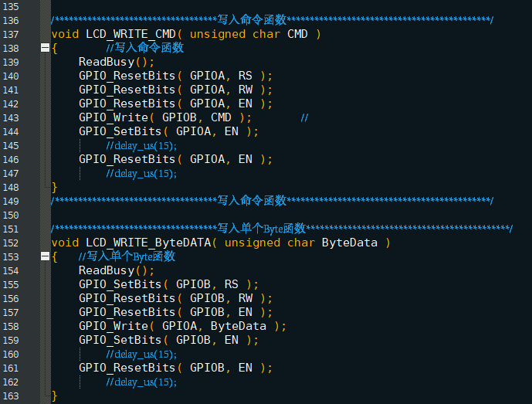The height and width of the screenshot is (404, 532).
Task: Click the RS argument on line 140
Action: pyautogui.click(x=245, y=76)
